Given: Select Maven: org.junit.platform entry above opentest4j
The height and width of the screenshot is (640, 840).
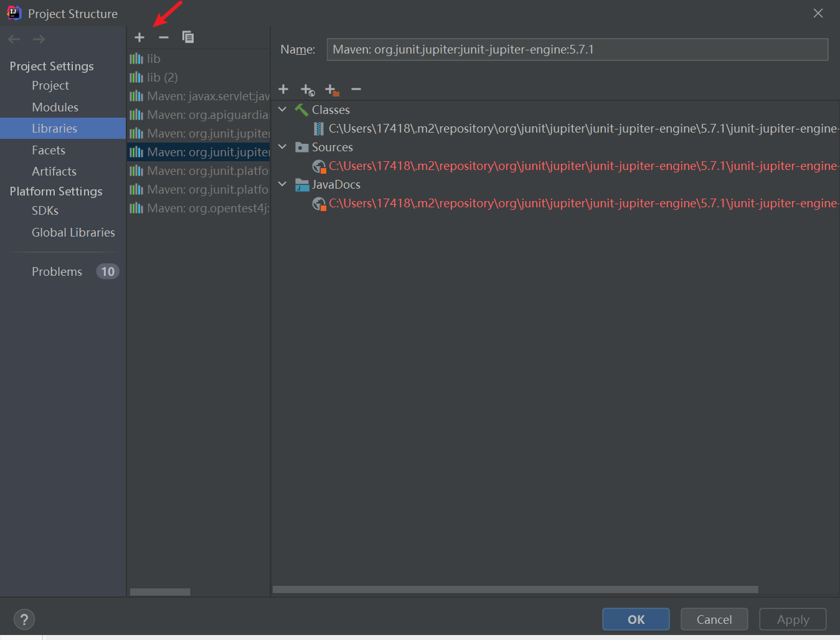Looking at the screenshot, I should click(199, 189).
